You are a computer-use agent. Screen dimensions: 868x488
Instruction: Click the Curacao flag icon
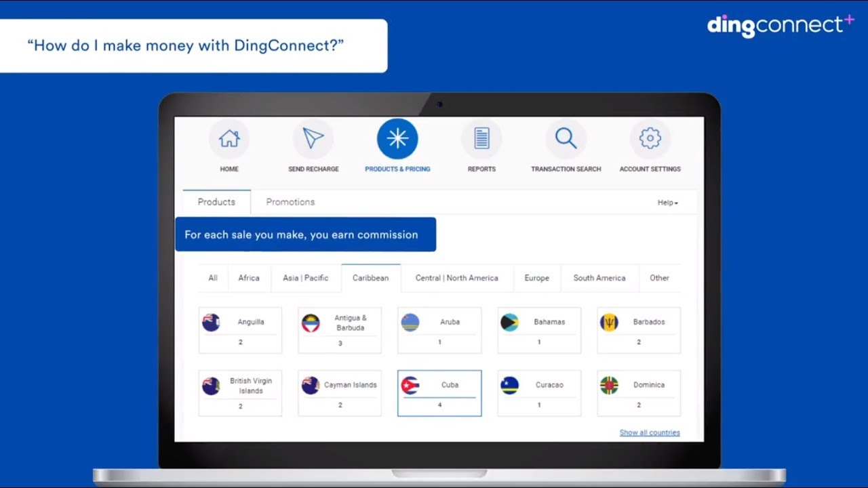click(x=509, y=385)
